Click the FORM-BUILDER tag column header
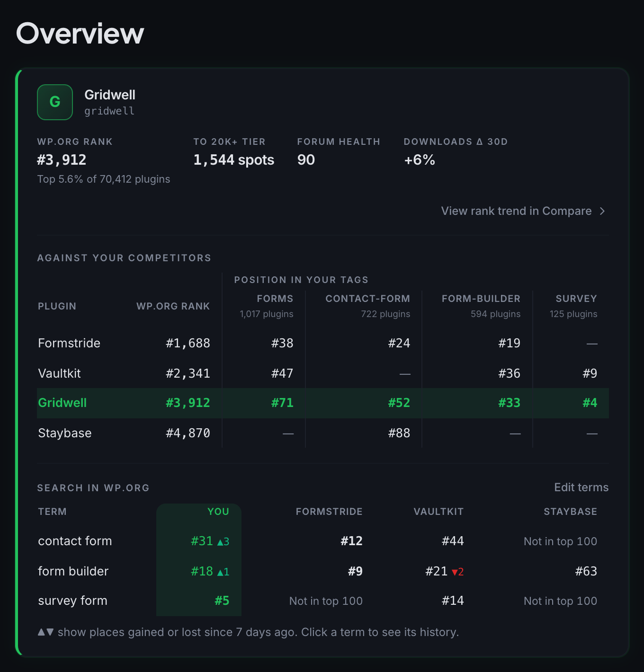The height and width of the screenshot is (672, 644). (481, 299)
